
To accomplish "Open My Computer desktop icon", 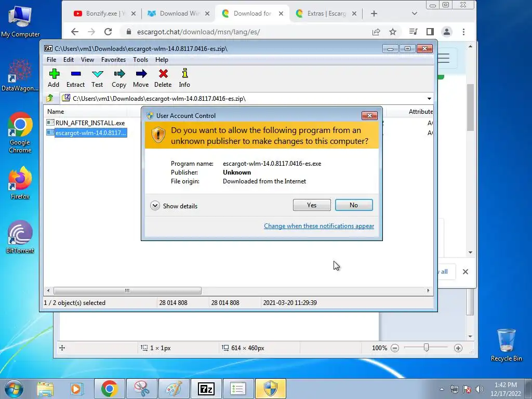I will (x=20, y=21).
